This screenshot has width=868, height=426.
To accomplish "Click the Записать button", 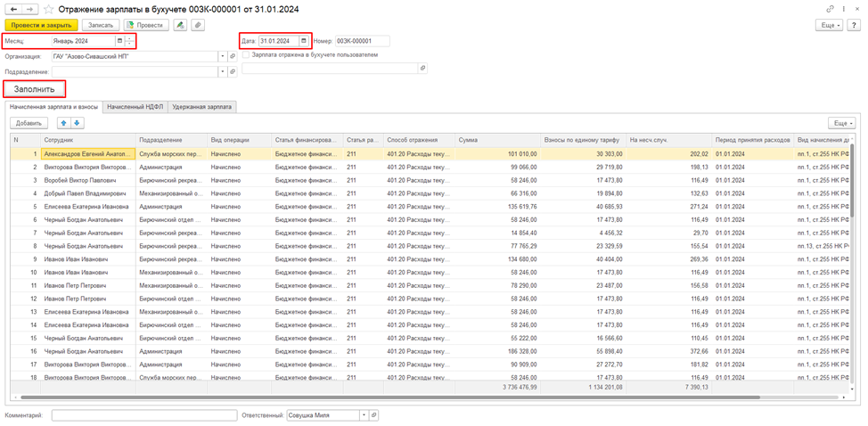I will (x=101, y=26).
